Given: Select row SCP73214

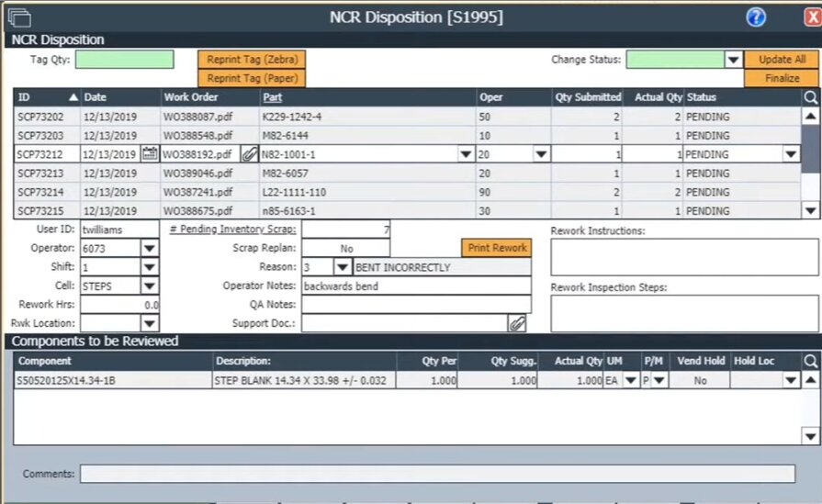Looking at the screenshot, I should (x=407, y=192).
